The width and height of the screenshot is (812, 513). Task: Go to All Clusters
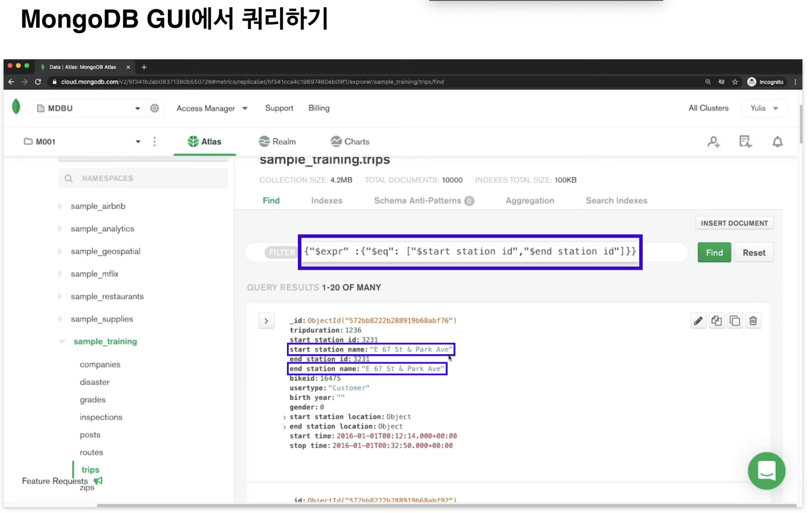pos(708,108)
